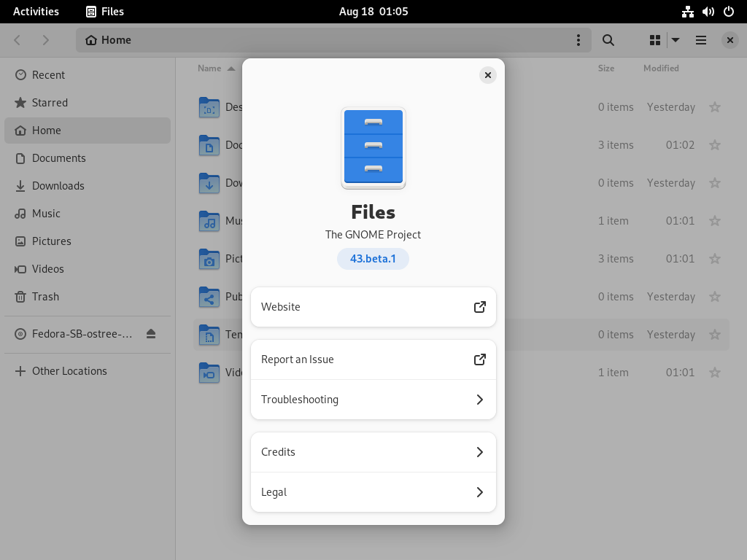Click the volume speaker icon
The image size is (747, 560).
708,12
